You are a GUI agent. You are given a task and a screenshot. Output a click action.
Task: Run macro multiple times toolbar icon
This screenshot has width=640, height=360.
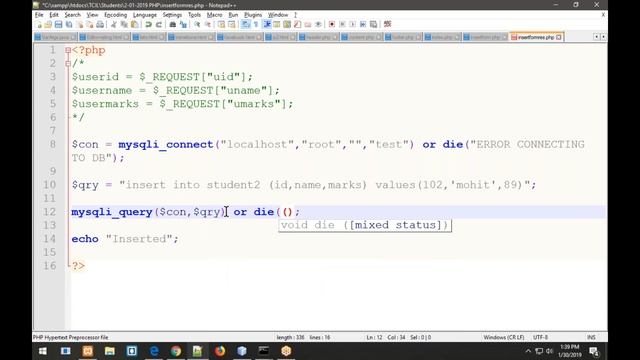363,24
